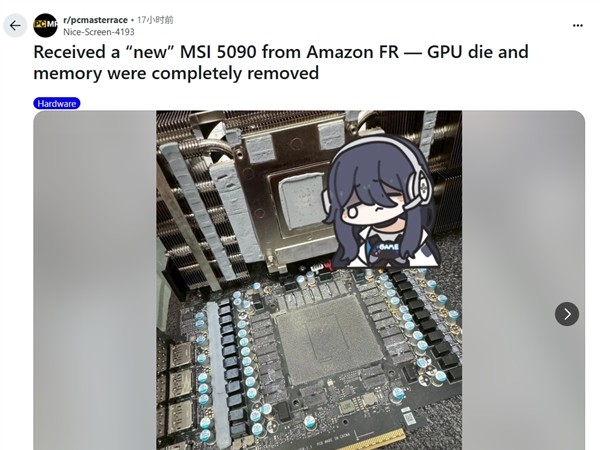Click the 17小时前 post timestamp
This screenshot has width=600, height=450.
(x=155, y=20)
